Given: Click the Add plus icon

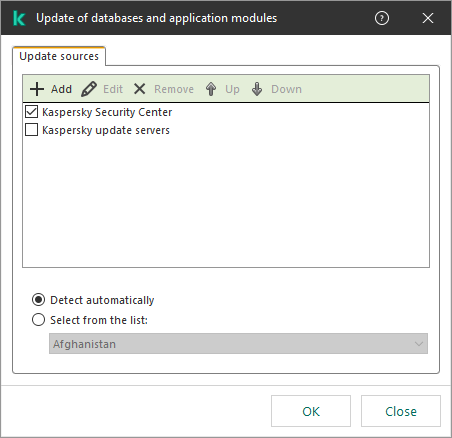Looking at the screenshot, I should tap(37, 89).
